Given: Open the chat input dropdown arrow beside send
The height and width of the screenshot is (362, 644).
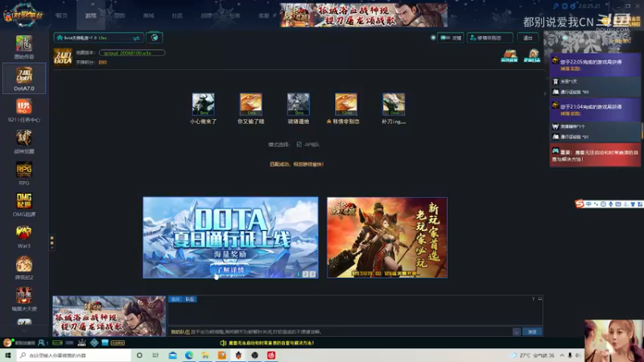Looking at the screenshot, I should [516, 331].
